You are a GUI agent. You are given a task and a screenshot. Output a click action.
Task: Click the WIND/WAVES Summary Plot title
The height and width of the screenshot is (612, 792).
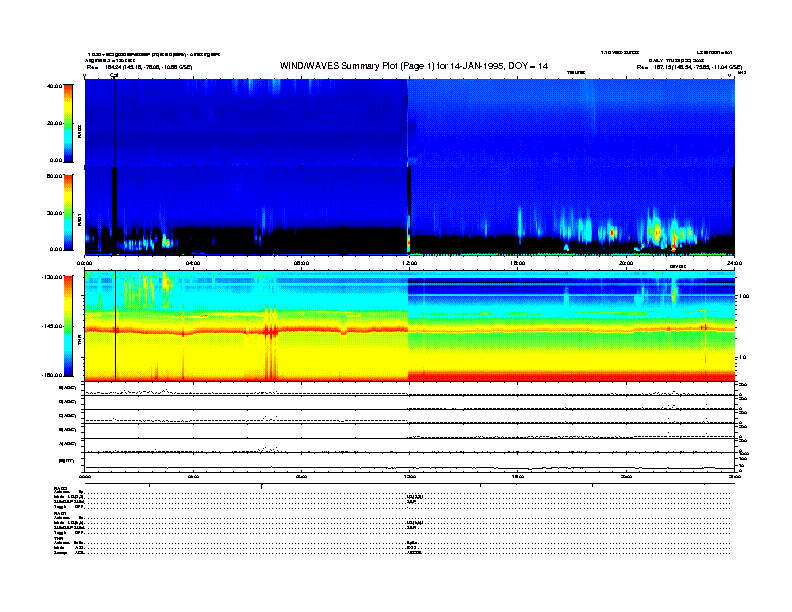pyautogui.click(x=414, y=66)
